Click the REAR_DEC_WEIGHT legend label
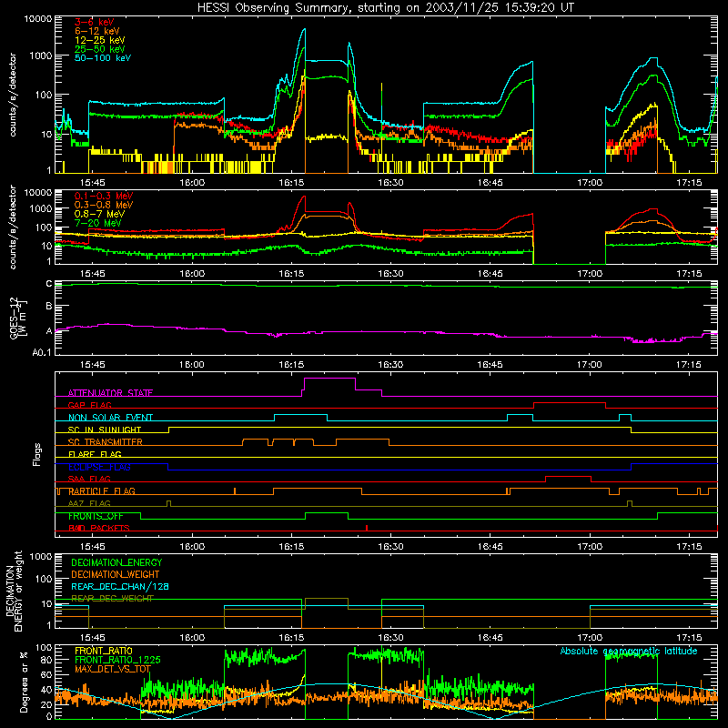The image size is (728, 728). coord(112,599)
